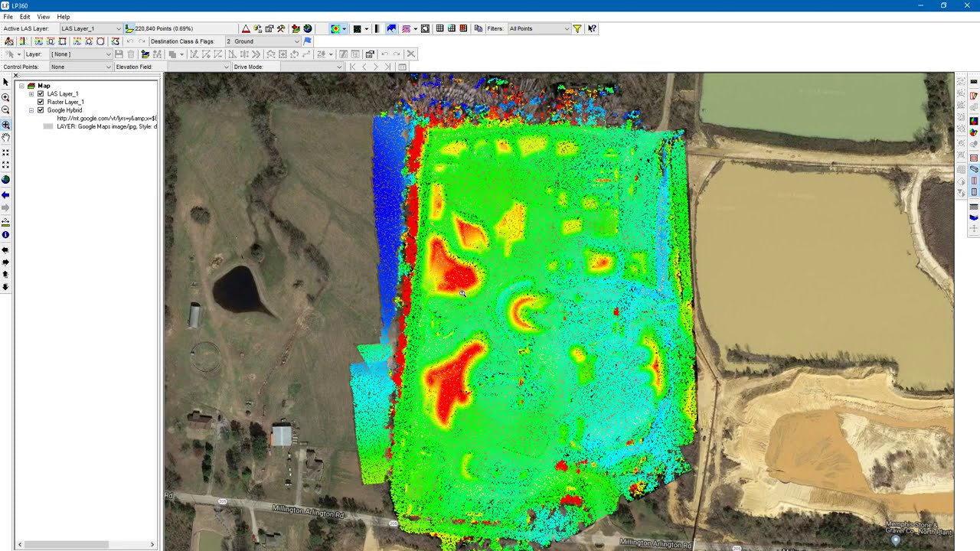
Task: Go to previous view with blue arrow
Action: (5, 195)
